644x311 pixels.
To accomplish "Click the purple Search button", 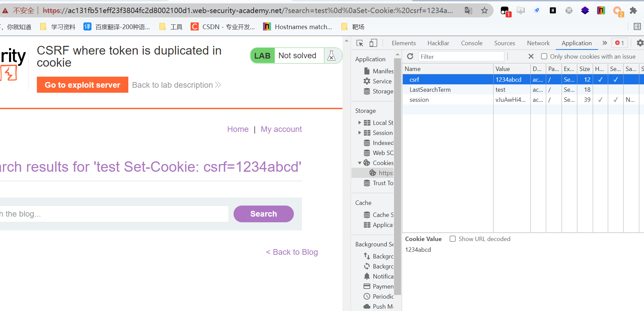I will click(x=264, y=214).
